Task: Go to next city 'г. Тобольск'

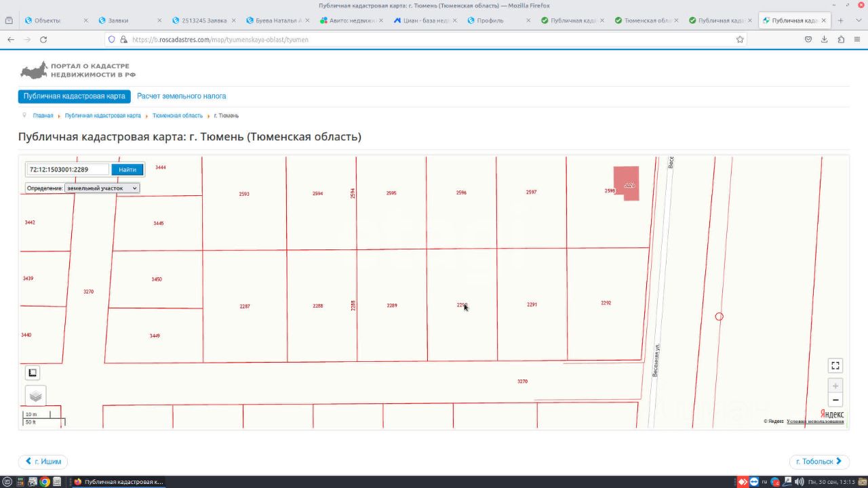Action: click(x=819, y=462)
